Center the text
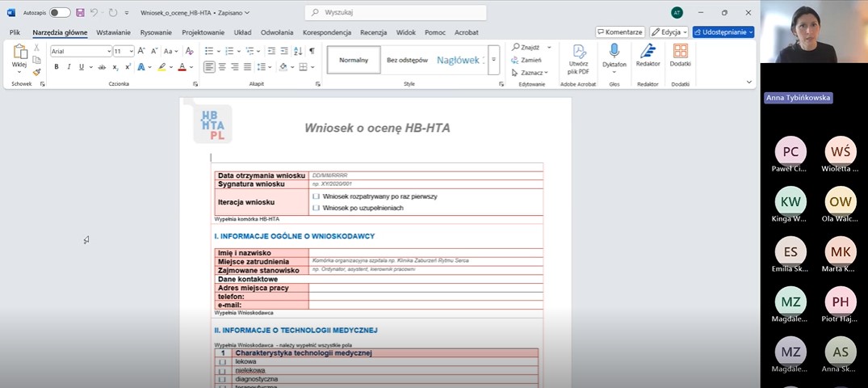Image resolution: width=868 pixels, height=388 pixels. click(x=222, y=67)
